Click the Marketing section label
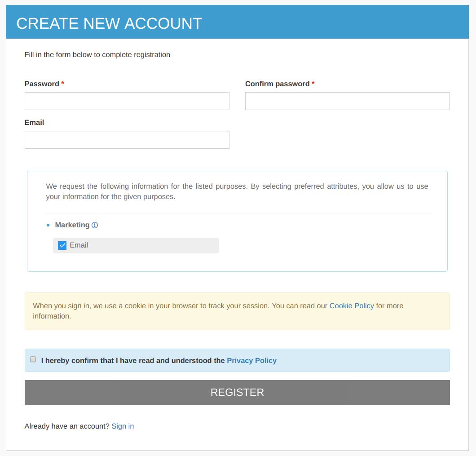This screenshot has width=476, height=456. (x=71, y=225)
